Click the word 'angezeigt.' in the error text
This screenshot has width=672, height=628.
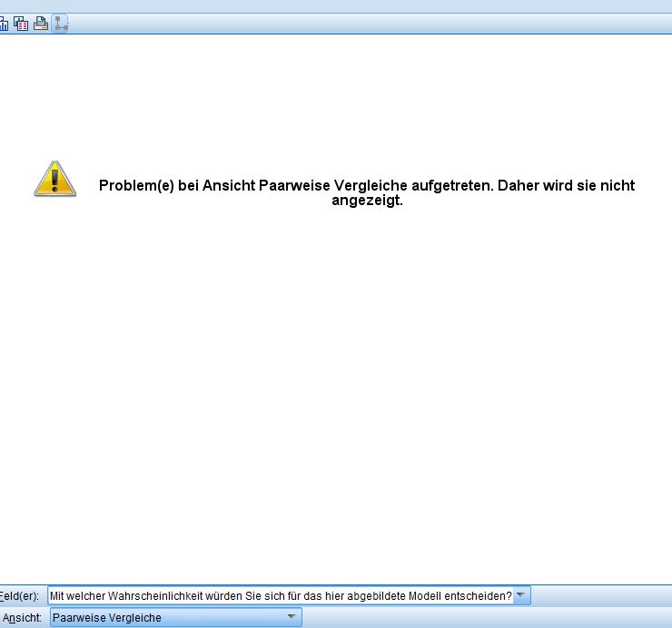coord(366,201)
